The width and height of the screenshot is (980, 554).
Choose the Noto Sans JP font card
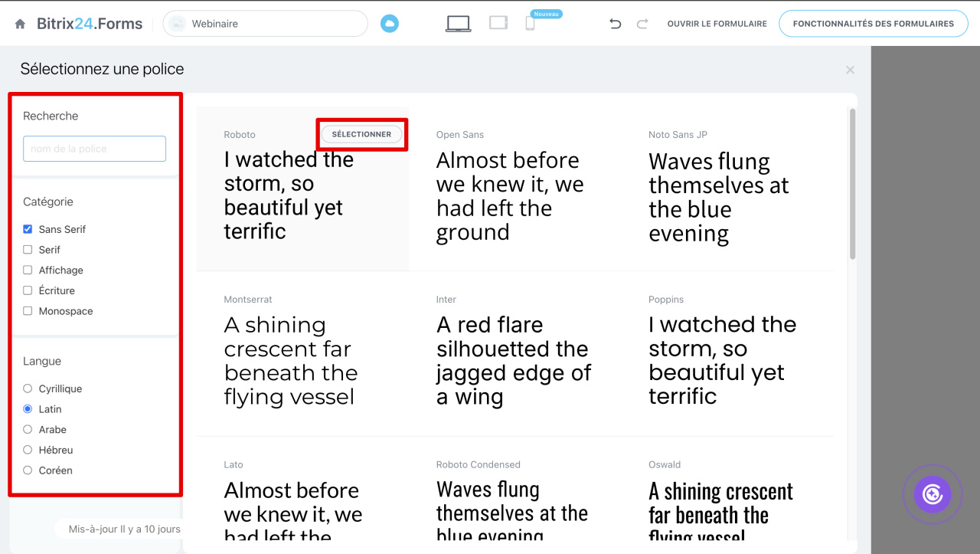pos(727,188)
